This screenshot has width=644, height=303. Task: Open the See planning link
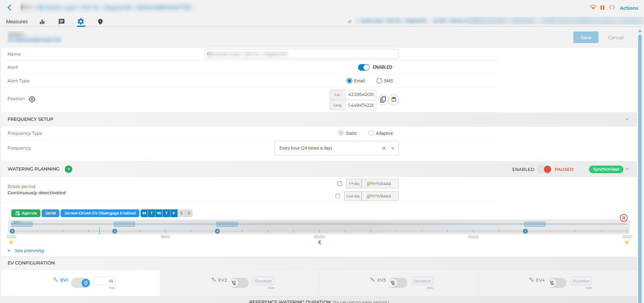coord(30,251)
